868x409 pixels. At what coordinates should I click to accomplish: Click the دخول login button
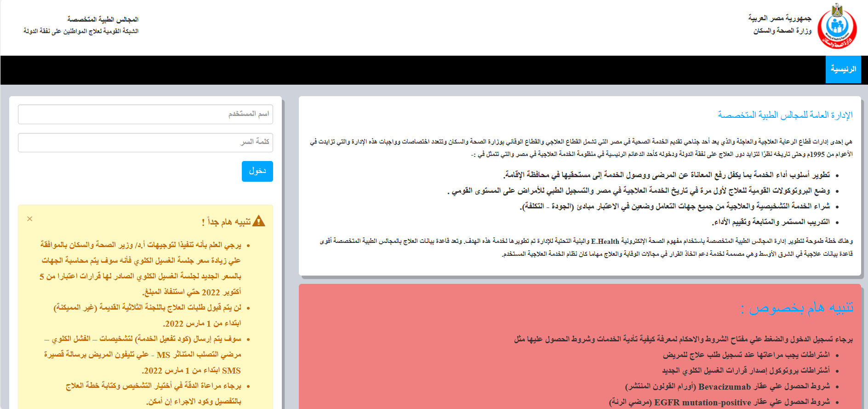pos(257,171)
